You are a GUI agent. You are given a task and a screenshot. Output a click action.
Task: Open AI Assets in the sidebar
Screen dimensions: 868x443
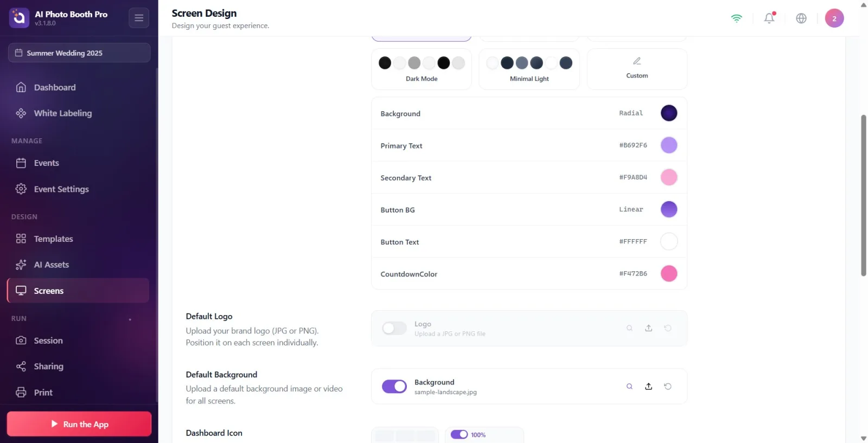click(x=78, y=265)
